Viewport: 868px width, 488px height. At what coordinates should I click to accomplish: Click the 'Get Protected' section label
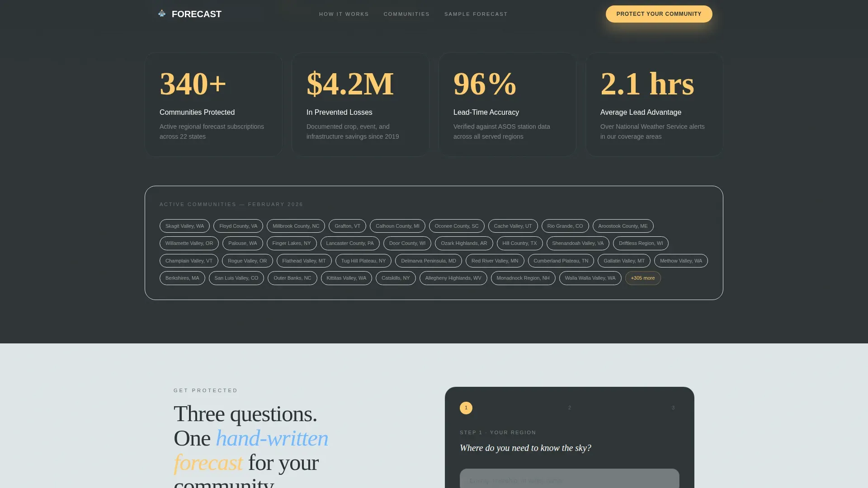pyautogui.click(x=206, y=390)
